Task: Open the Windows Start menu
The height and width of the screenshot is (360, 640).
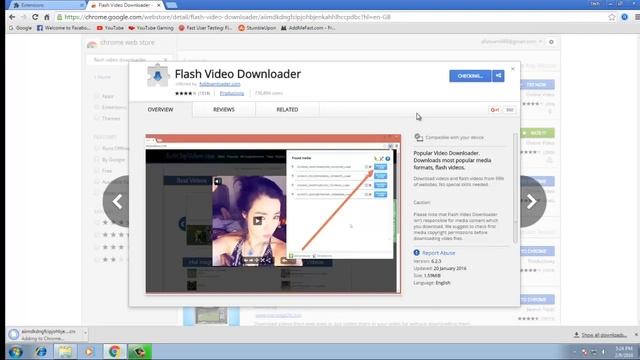Action: point(16,351)
